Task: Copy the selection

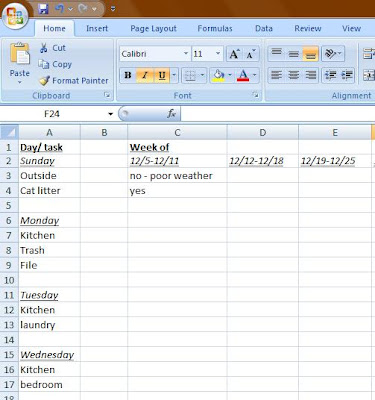Action: pos(55,64)
